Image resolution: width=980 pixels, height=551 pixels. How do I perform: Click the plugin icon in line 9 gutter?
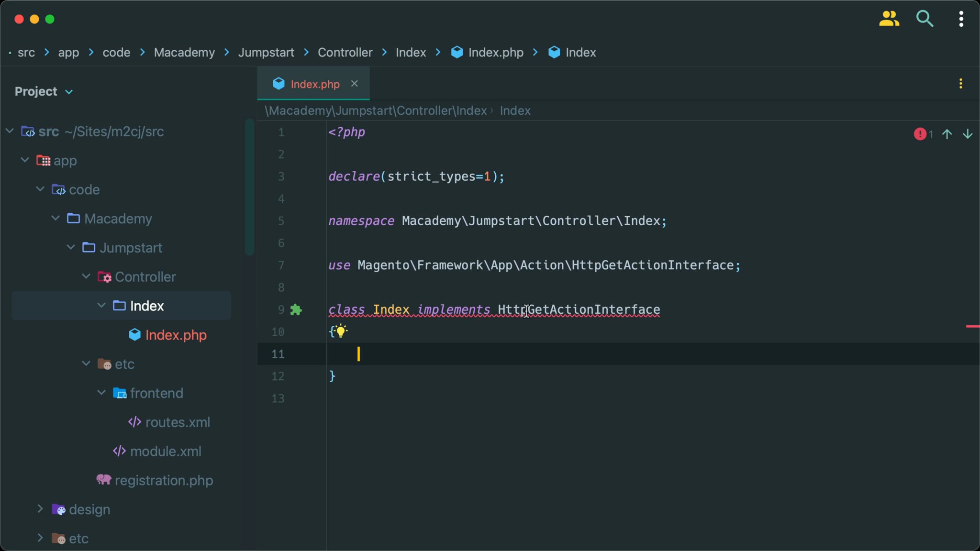297,310
